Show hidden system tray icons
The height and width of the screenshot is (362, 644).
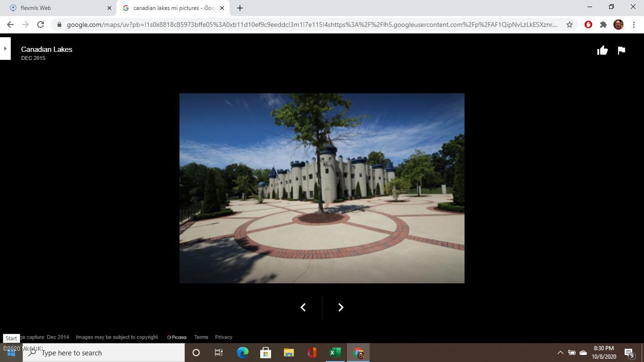click(x=560, y=353)
